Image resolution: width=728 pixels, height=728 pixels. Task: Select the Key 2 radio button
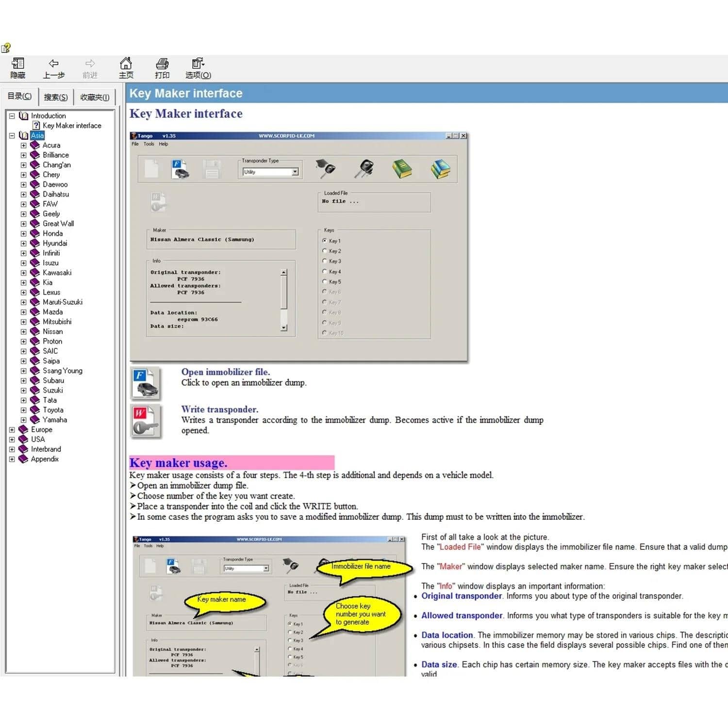point(325,251)
